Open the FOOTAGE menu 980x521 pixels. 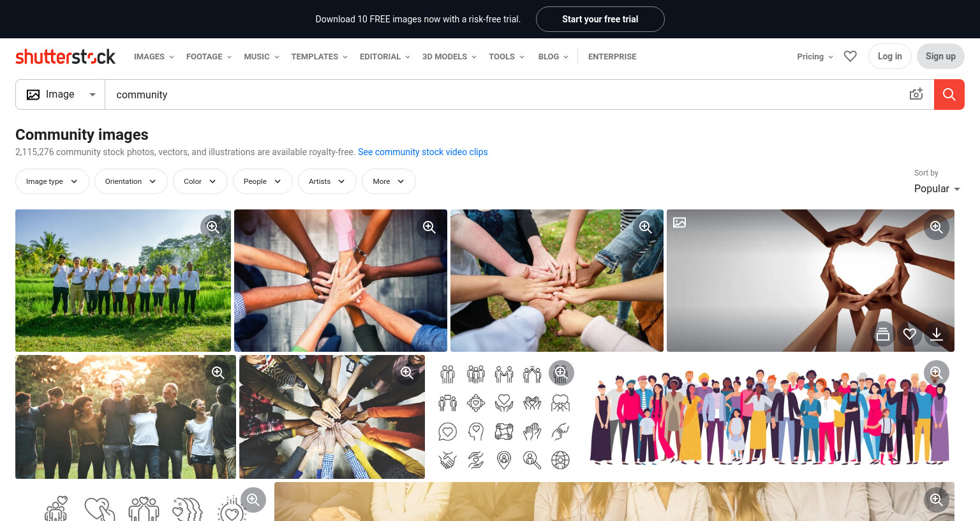209,57
